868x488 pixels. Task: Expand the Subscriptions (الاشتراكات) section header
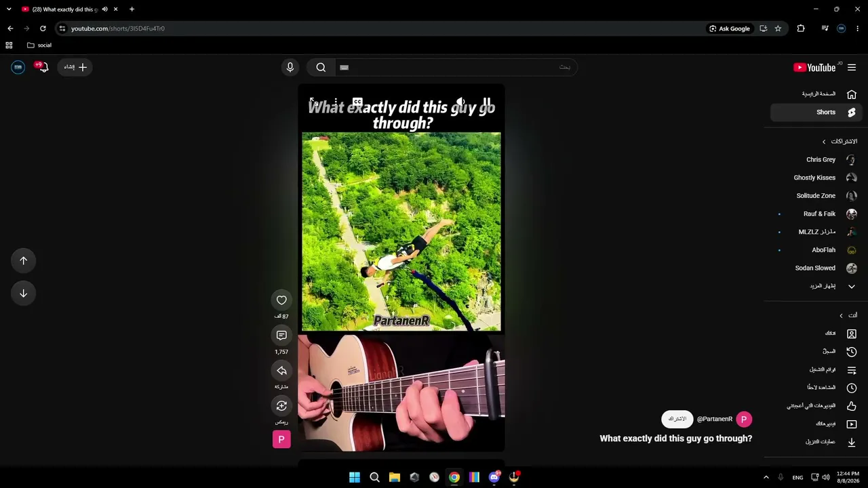point(840,142)
